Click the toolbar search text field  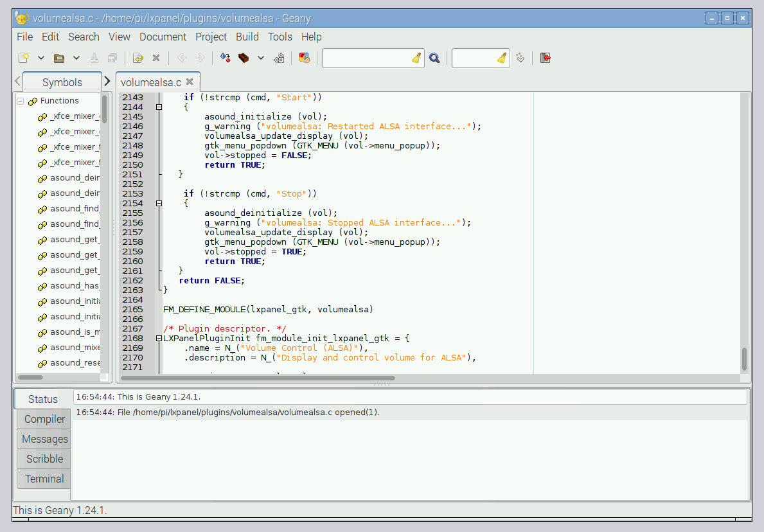coord(366,58)
